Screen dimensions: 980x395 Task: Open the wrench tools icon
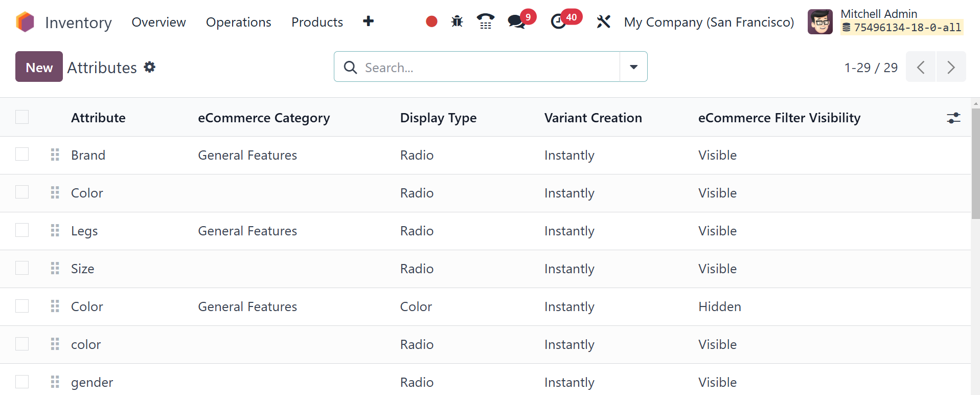[603, 21]
